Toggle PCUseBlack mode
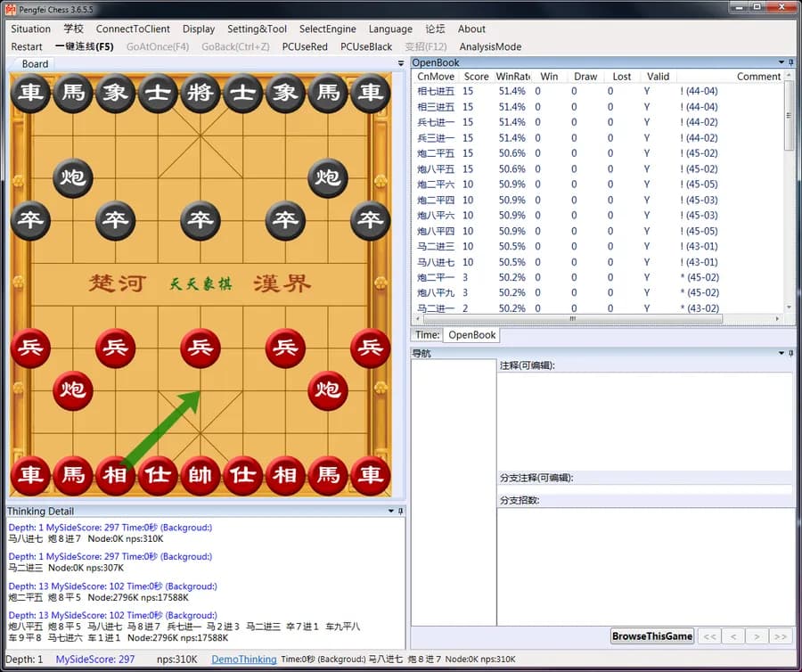The image size is (802, 672). (366, 46)
